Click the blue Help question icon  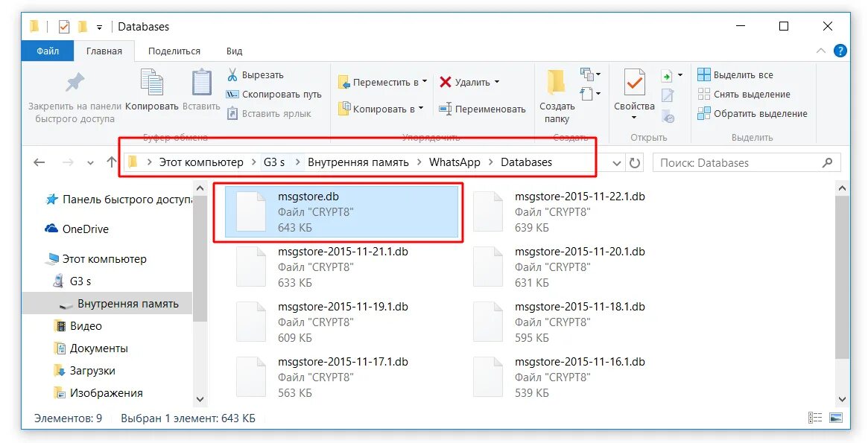(x=840, y=51)
